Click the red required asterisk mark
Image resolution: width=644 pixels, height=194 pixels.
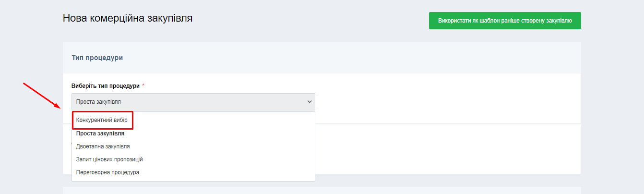tap(143, 85)
